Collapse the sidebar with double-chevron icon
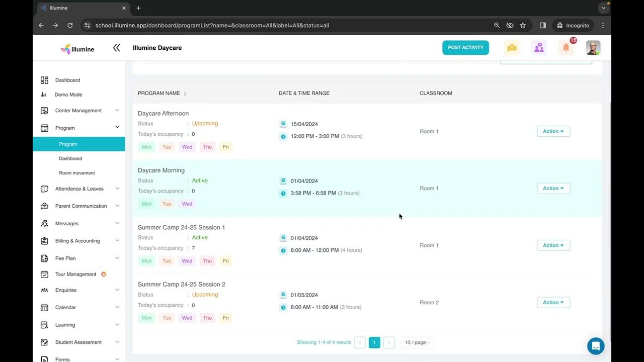Screen dimensions: 644x362 (116, 48)
